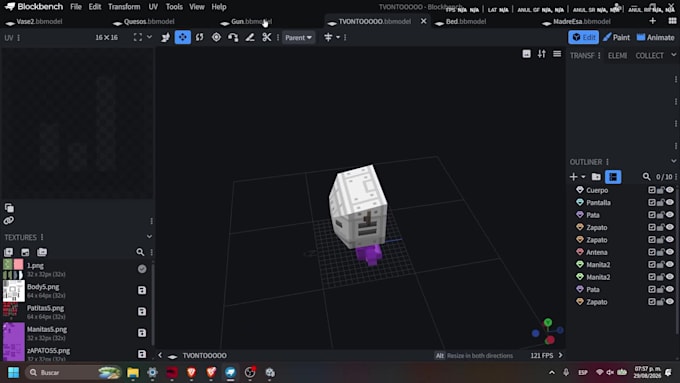680x383 pixels.
Task: Toggle visibility eye for Cuerpo
Action: (670, 190)
